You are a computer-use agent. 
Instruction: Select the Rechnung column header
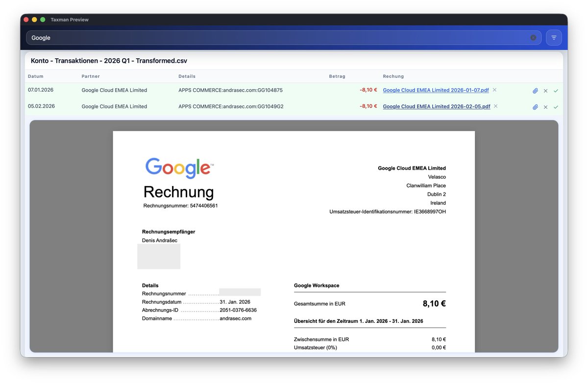pyautogui.click(x=393, y=76)
